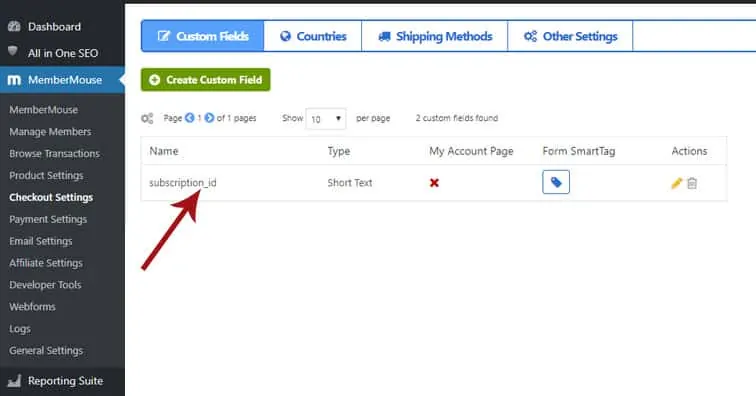Open the per page count dropdown
The image size is (756, 396).
click(x=326, y=119)
